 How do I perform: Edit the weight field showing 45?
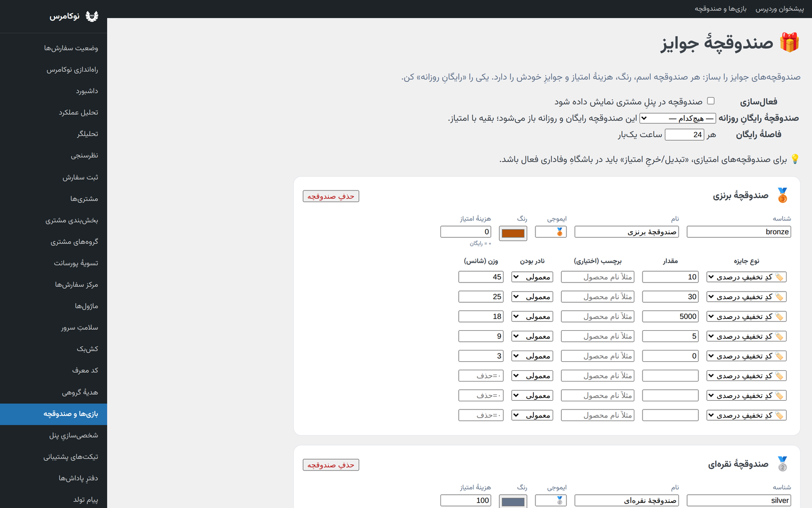(481, 277)
